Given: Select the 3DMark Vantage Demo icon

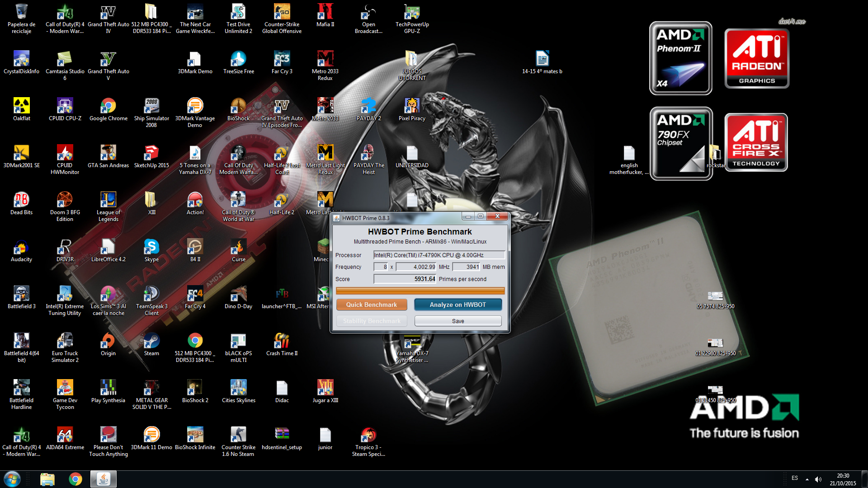Looking at the screenshot, I should 195,113.
